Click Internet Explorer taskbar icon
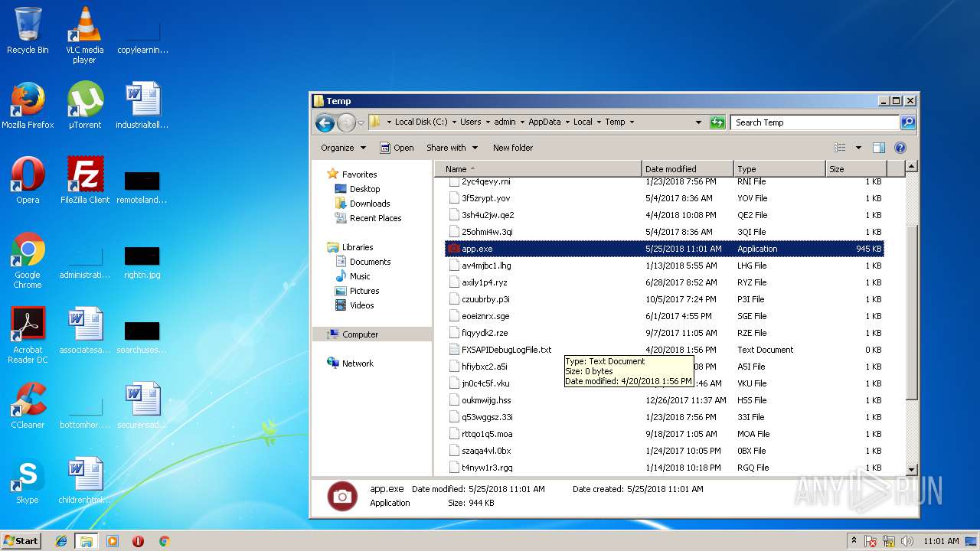 pyautogui.click(x=61, y=541)
